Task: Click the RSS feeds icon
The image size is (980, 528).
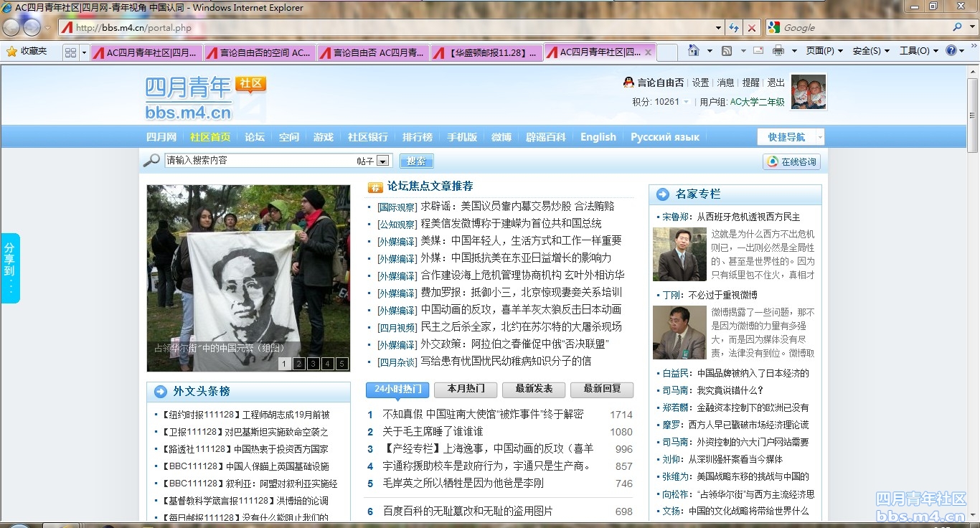Action: click(x=727, y=51)
